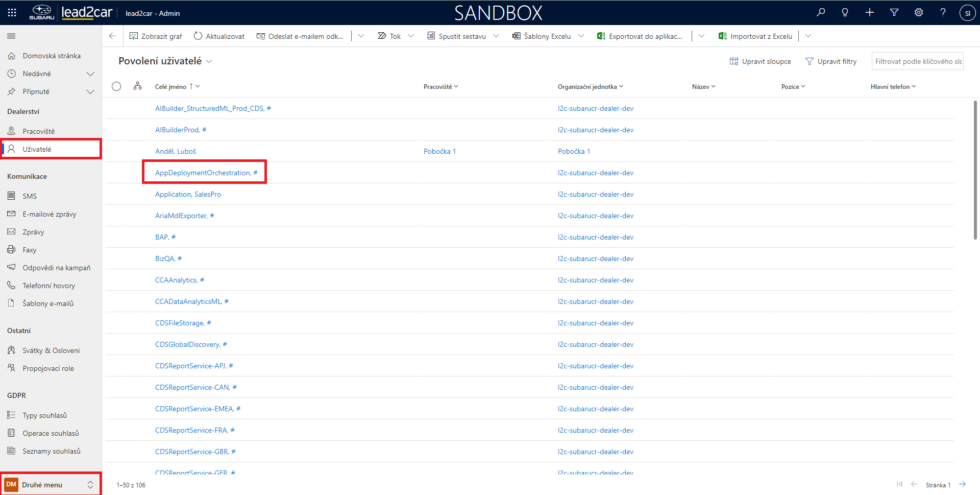Click the plus icon to create new record
980x495 pixels.
click(x=870, y=13)
